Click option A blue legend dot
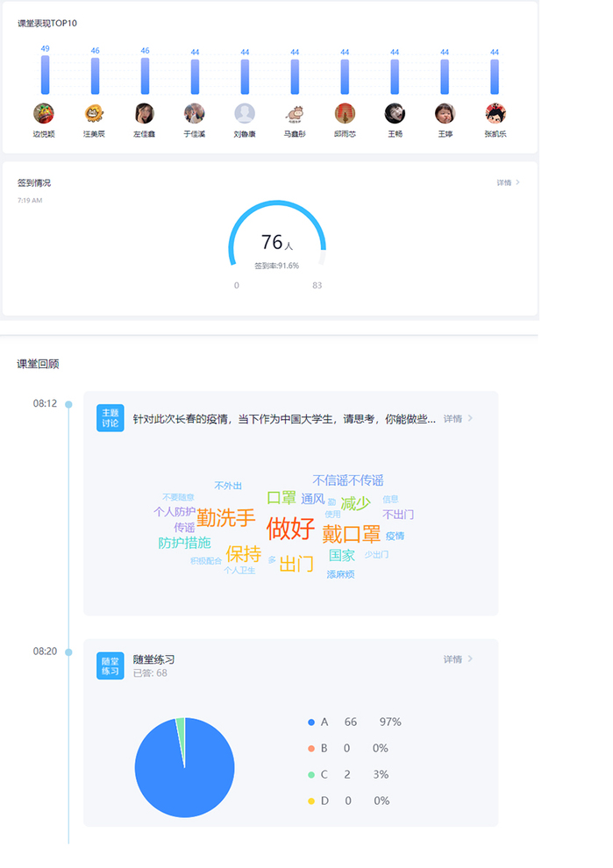This screenshot has width=613, height=868. coord(311,722)
